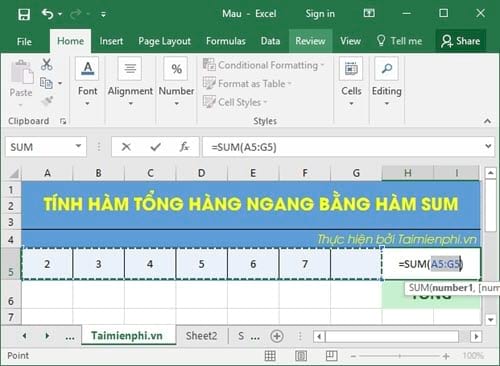The height and width of the screenshot is (366, 500).
Task: Click next sheet navigation arrow
Action: [x=47, y=336]
